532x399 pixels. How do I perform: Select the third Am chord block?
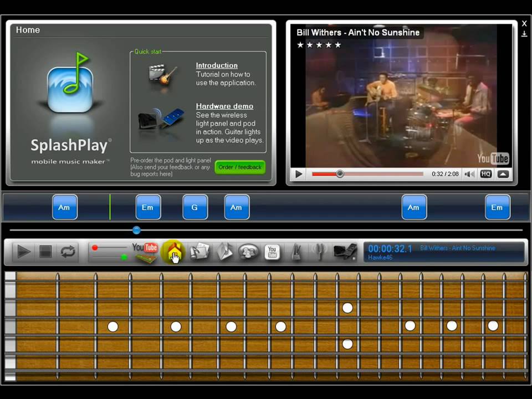(x=414, y=207)
